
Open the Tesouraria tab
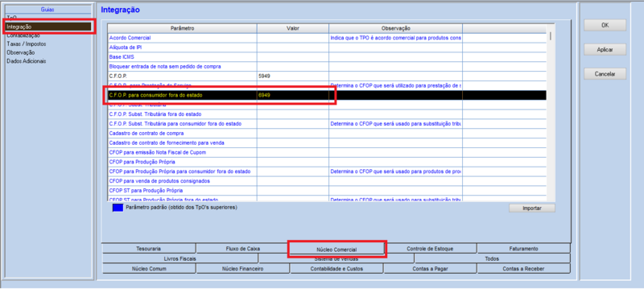click(x=148, y=249)
